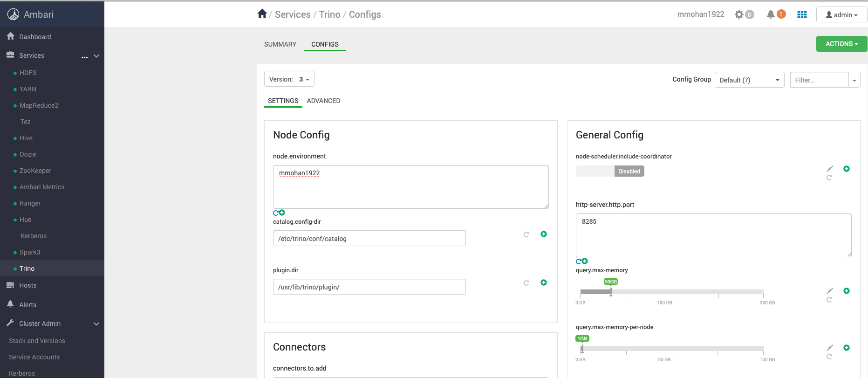Open Stack and Versions page
This screenshot has width=868, height=378.
click(x=37, y=341)
